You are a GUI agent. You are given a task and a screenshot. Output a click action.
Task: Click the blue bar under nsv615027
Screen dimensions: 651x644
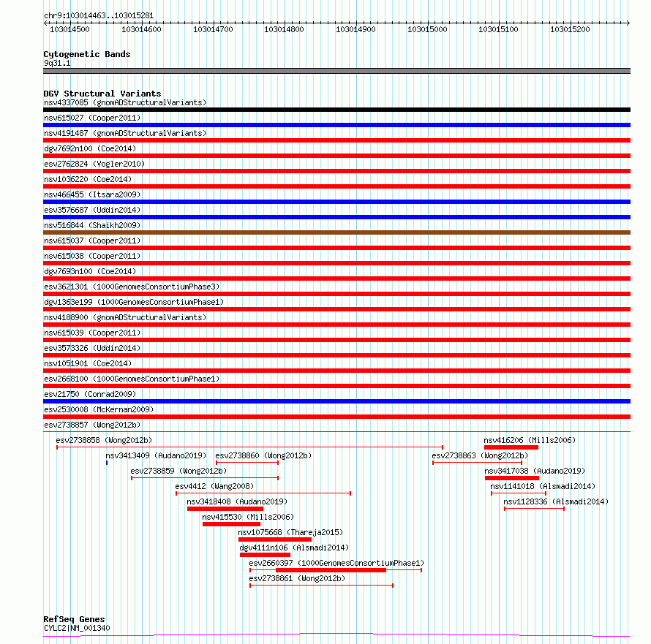click(336, 125)
